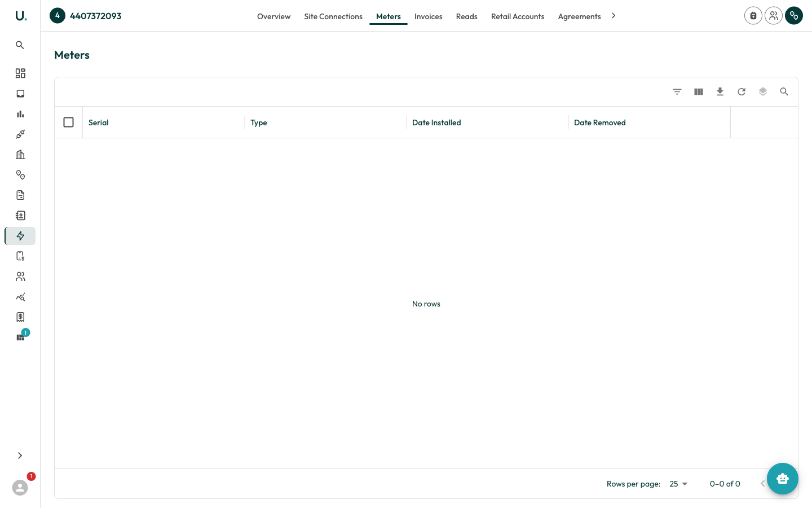Open the people users icon in sidebar
812x508 pixels.
coord(20,277)
